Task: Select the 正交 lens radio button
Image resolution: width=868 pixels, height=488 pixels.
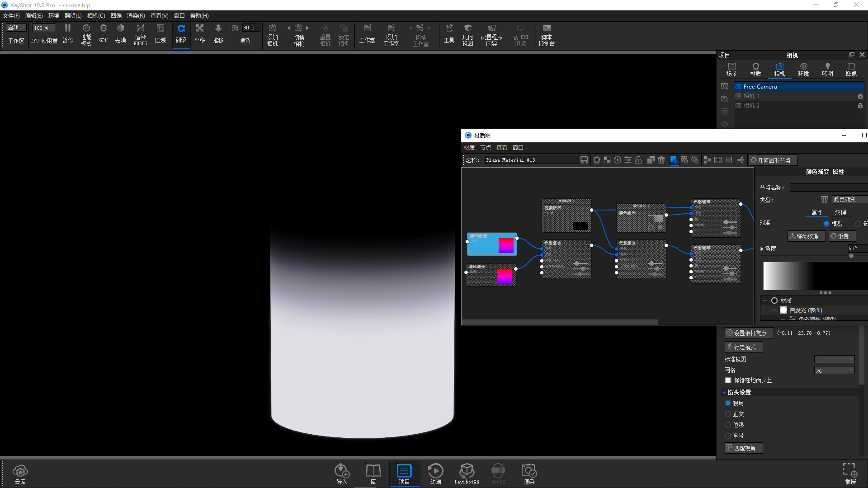Action: point(728,414)
